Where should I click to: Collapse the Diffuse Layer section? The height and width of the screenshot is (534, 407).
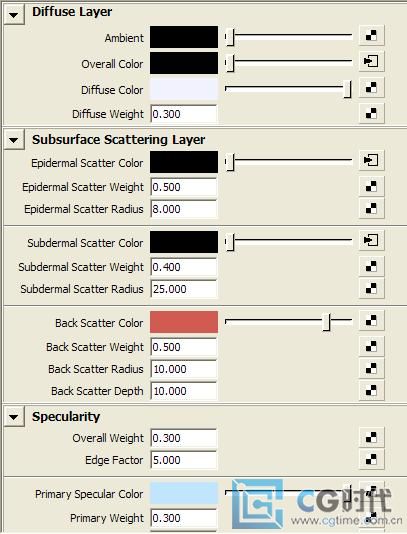[14, 15]
